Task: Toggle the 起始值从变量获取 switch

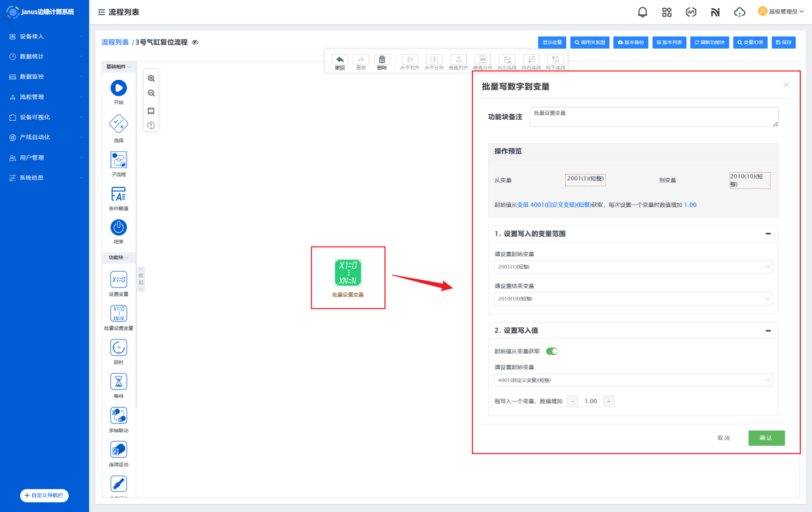Action: point(552,351)
